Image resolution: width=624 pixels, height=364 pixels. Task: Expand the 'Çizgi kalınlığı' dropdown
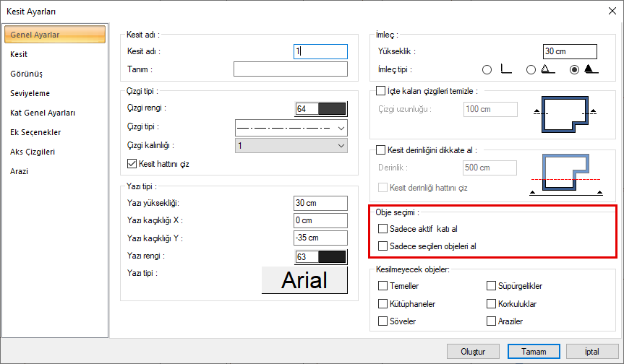pyautogui.click(x=291, y=146)
